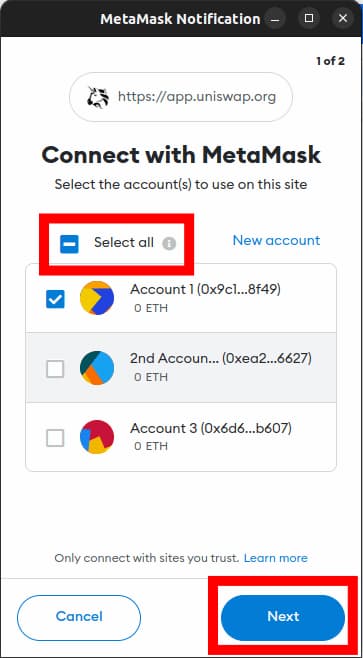Click Account 1 identicon avatar

97,298
